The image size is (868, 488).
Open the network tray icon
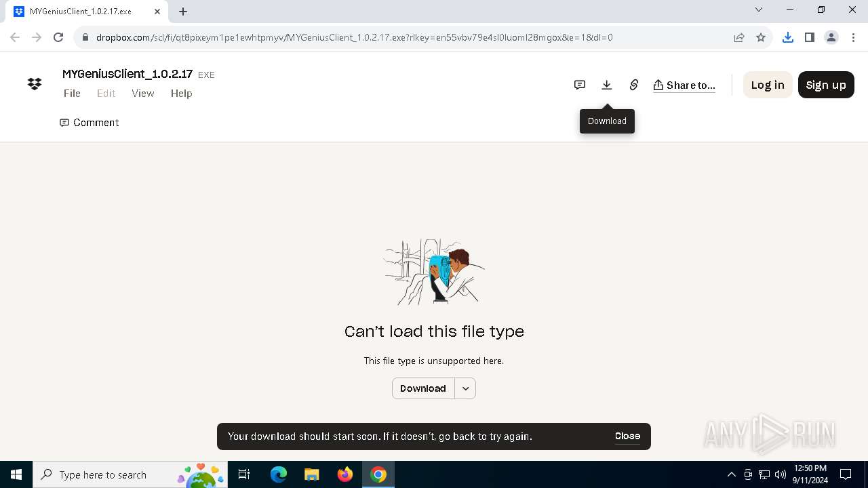click(x=764, y=474)
